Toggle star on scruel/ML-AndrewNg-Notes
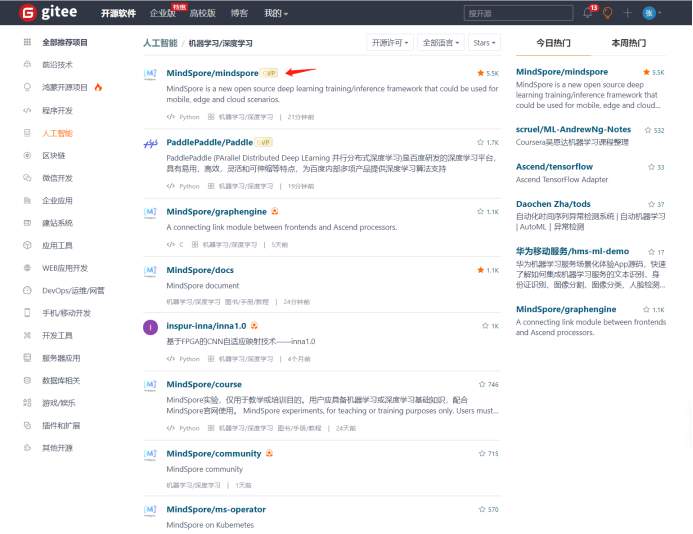Viewport: 693px width, 534px height. (648, 130)
